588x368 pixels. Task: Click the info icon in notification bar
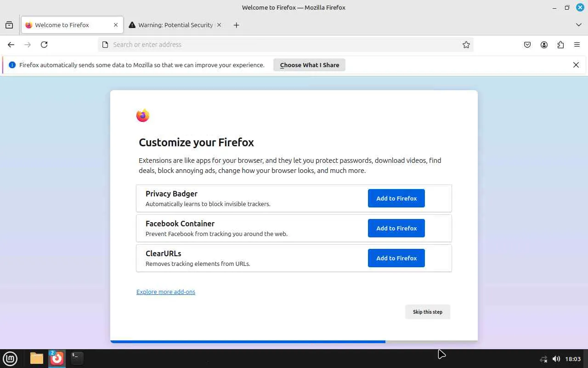(12, 65)
